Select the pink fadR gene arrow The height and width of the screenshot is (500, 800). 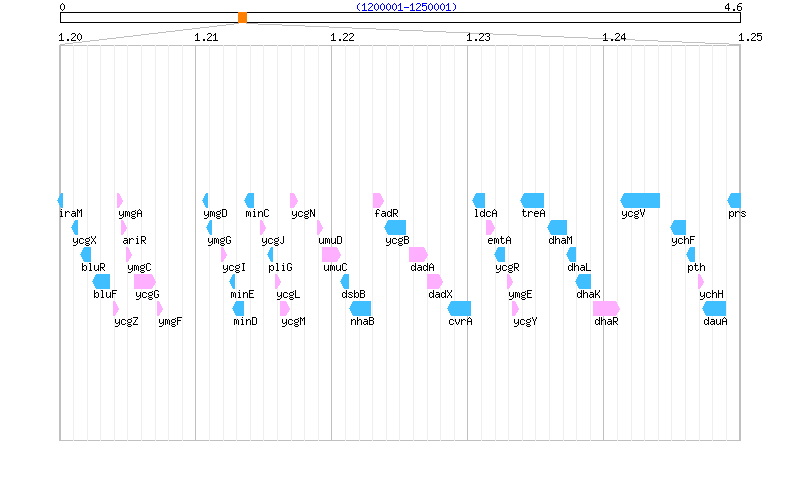[x=378, y=200]
